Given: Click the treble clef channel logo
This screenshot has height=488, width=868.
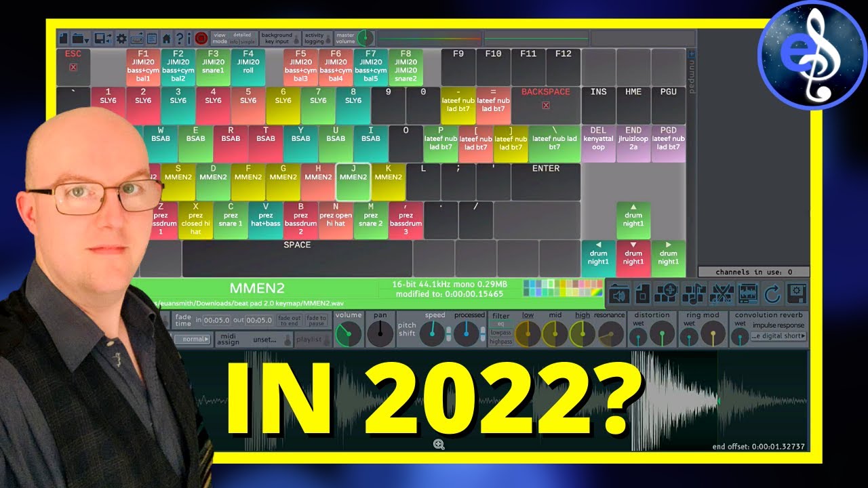Looking at the screenshot, I should point(812,54).
